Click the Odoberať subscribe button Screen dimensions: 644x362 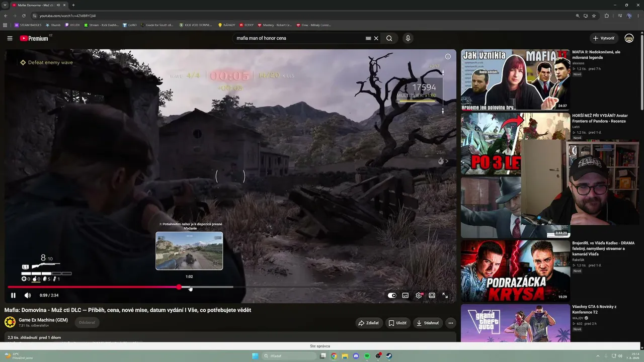click(x=87, y=323)
